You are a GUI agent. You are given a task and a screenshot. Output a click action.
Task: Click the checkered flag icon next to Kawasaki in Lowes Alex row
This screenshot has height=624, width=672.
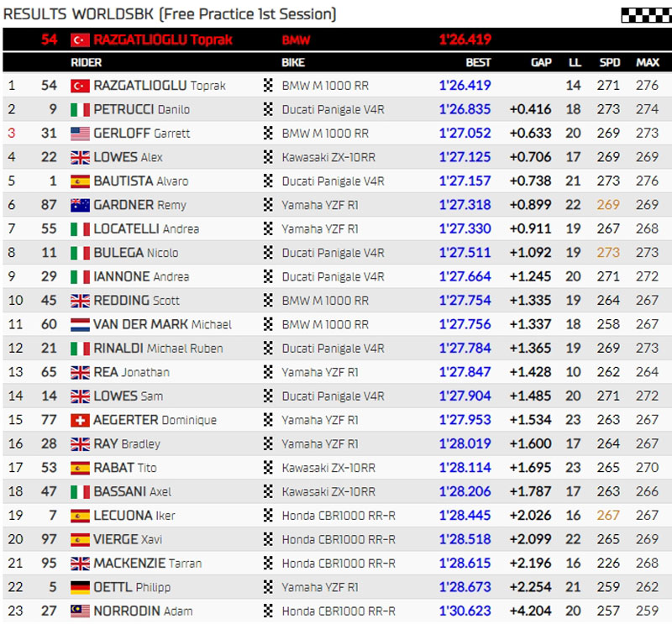[x=269, y=157]
